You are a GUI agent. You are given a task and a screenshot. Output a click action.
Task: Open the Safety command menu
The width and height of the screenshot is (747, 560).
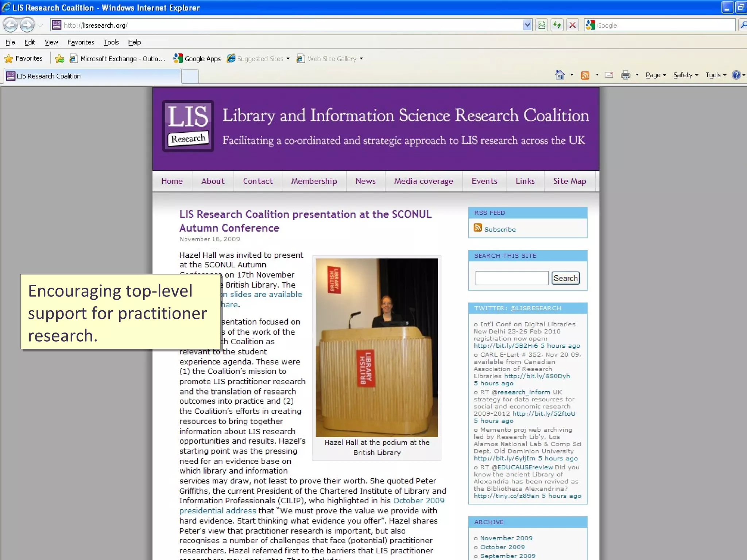pos(686,75)
